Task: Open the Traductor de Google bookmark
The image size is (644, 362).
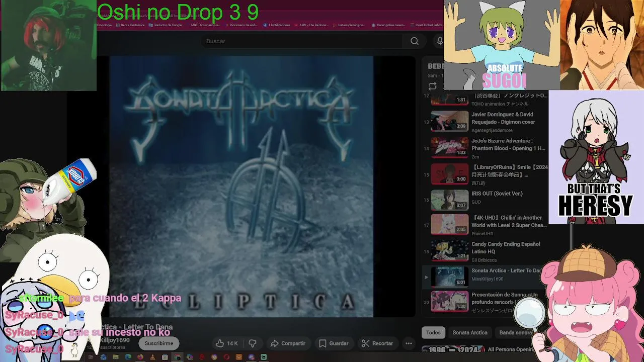Action: [166, 25]
